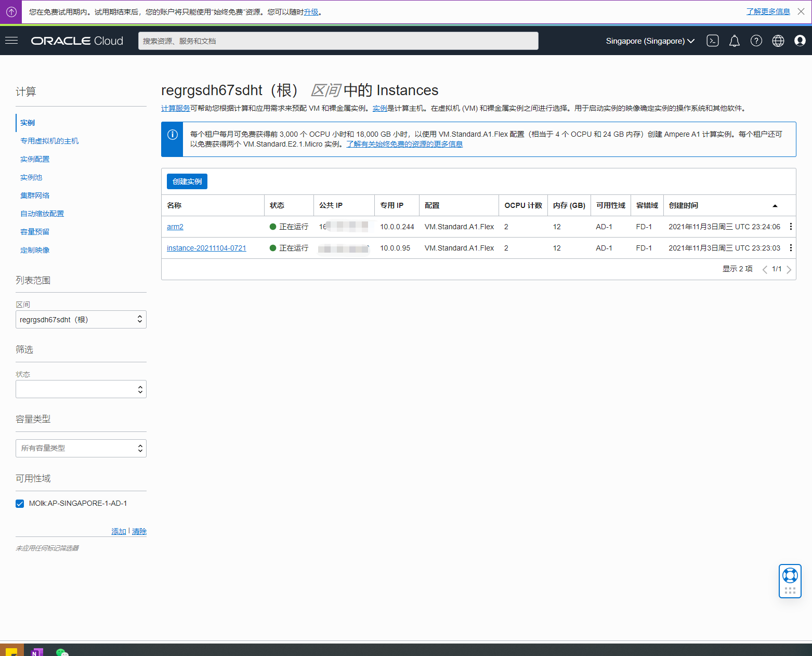Sort by 状态 column header
The height and width of the screenshot is (656, 812).
click(277, 205)
